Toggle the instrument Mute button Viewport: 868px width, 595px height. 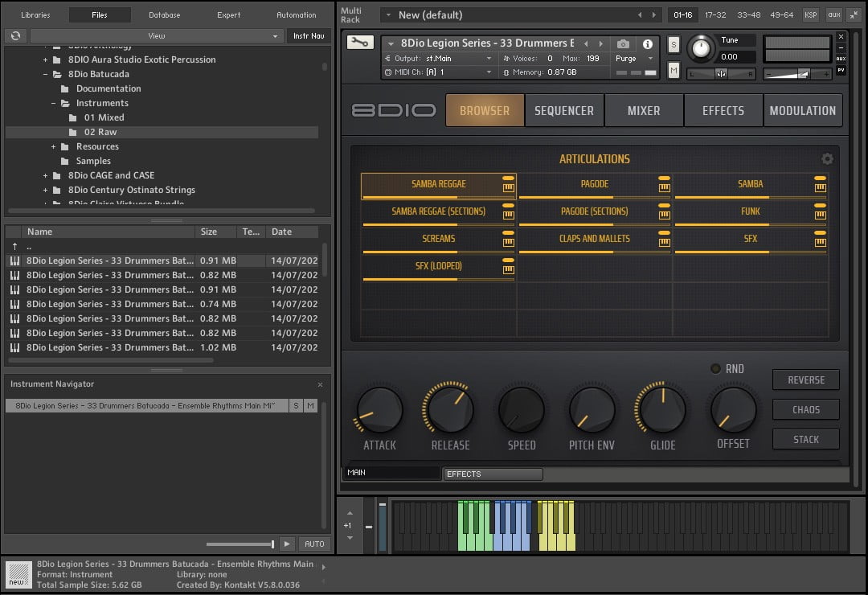tap(674, 71)
